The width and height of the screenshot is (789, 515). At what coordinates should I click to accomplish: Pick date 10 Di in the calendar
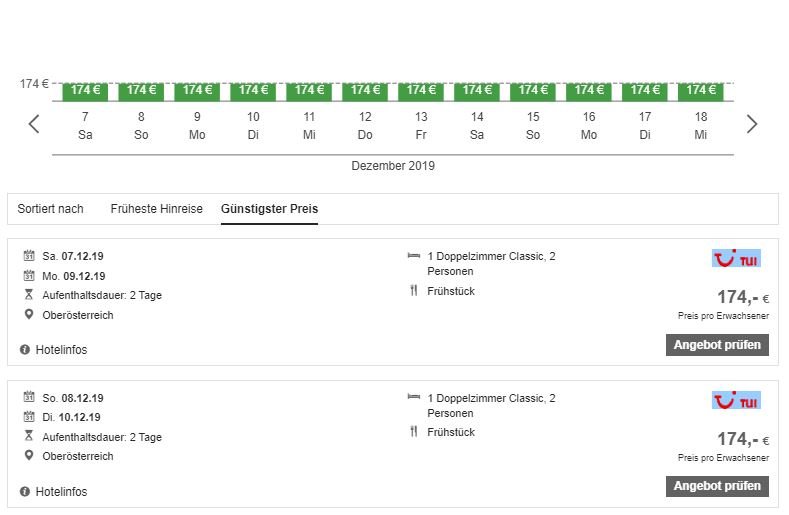(x=253, y=126)
